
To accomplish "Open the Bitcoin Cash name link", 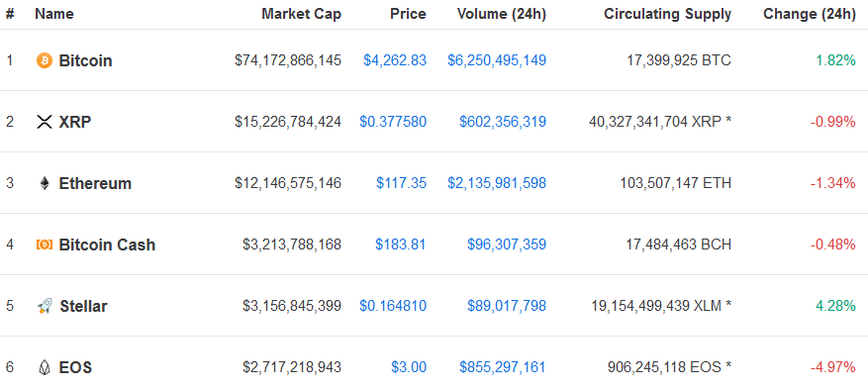I will [x=108, y=244].
